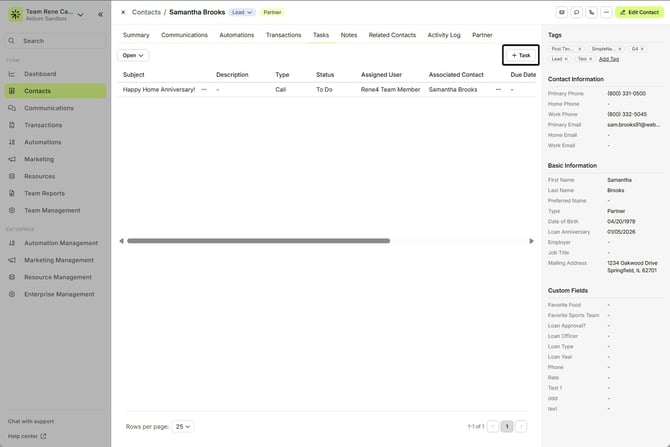Switch to the Notes tab
The width and height of the screenshot is (670, 447).
[x=349, y=35]
